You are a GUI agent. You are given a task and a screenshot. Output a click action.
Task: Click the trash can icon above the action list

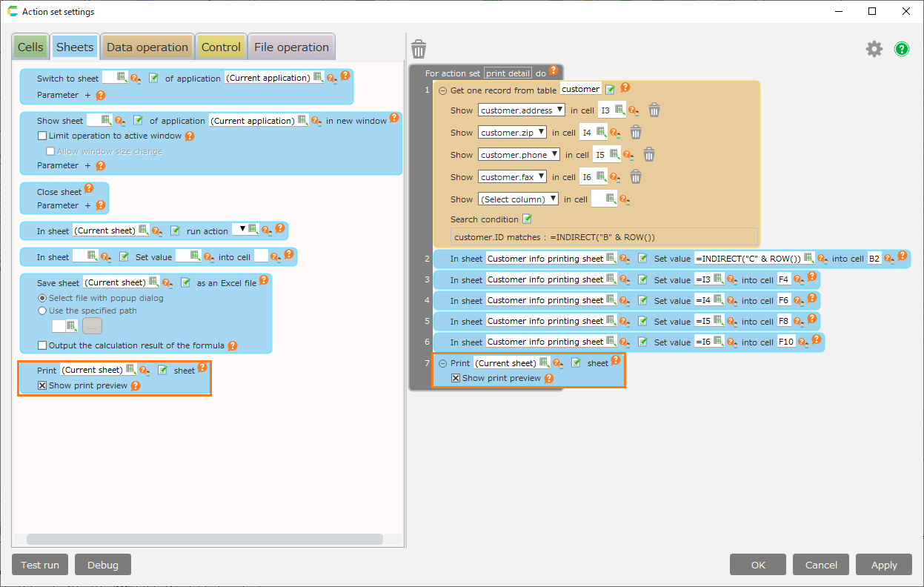coord(419,50)
